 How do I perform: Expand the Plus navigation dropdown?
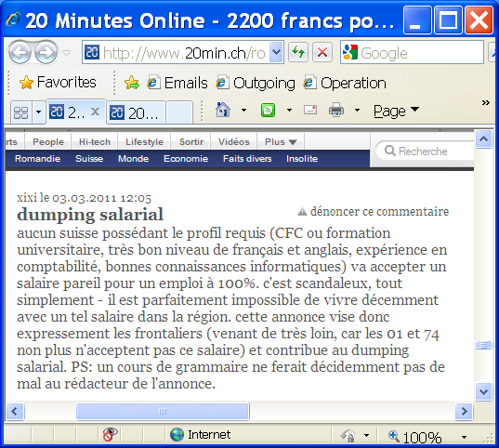(281, 141)
